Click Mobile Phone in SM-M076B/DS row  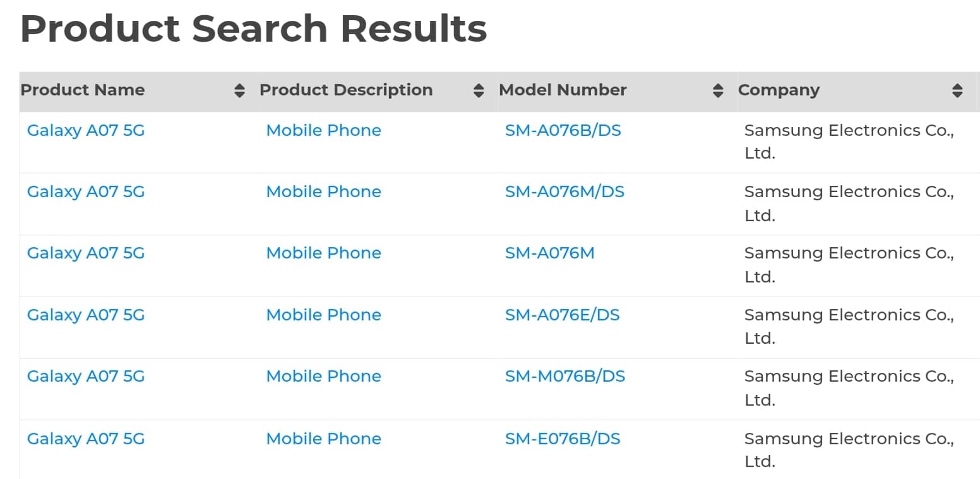(x=323, y=376)
